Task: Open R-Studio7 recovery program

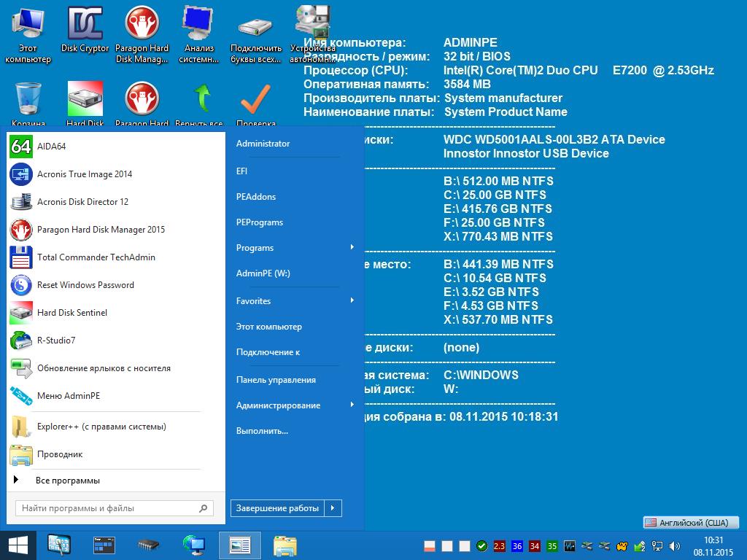Action: click(x=116, y=340)
